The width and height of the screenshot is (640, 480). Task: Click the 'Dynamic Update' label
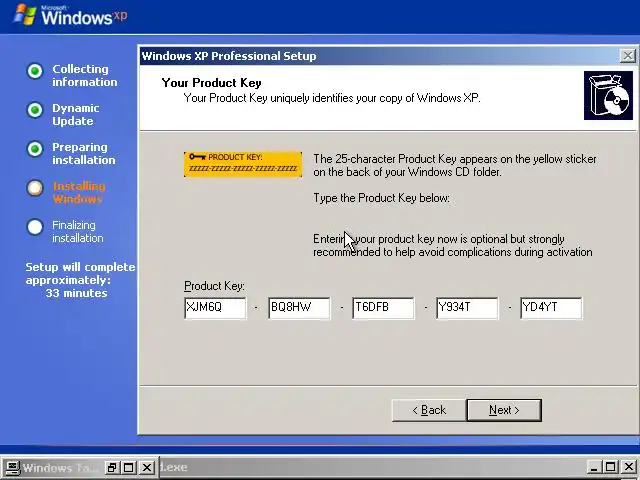click(76, 114)
